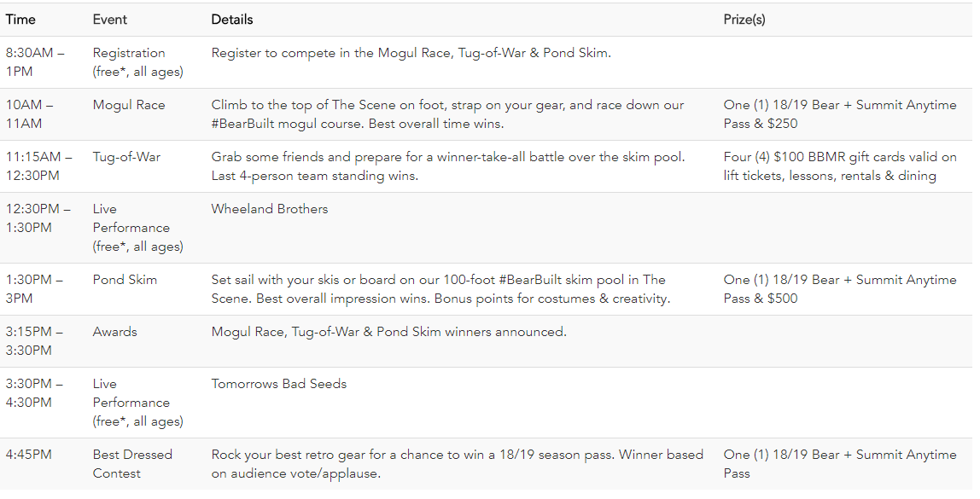Click the Wheeland Brothers performance text
The width and height of the screenshot is (980, 499).
click(270, 209)
